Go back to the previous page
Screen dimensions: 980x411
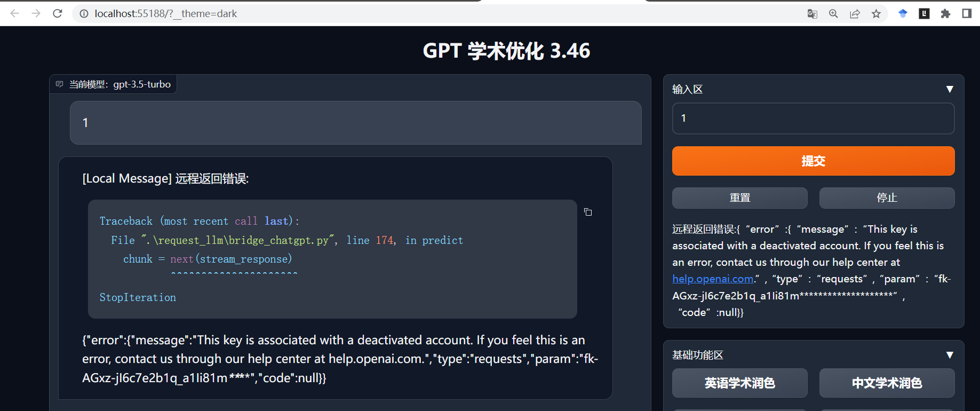pos(15,13)
